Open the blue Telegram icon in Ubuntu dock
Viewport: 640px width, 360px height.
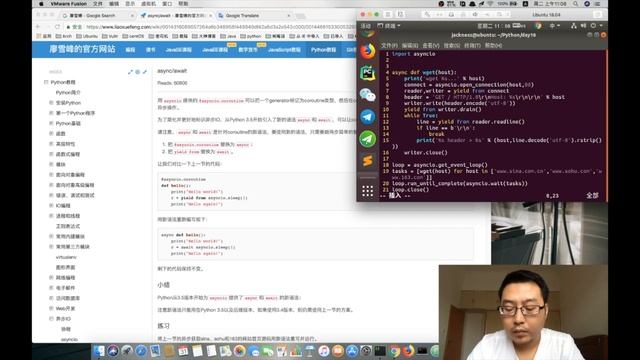367,117
